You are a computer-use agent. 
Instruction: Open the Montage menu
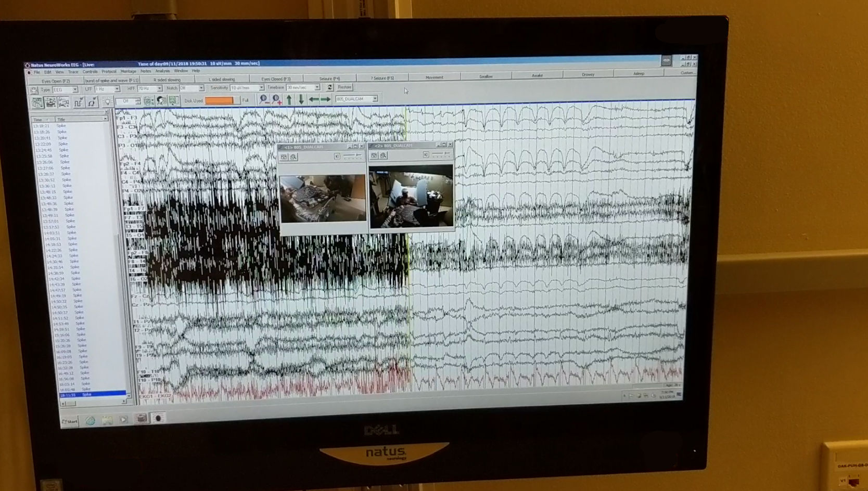pyautogui.click(x=128, y=71)
